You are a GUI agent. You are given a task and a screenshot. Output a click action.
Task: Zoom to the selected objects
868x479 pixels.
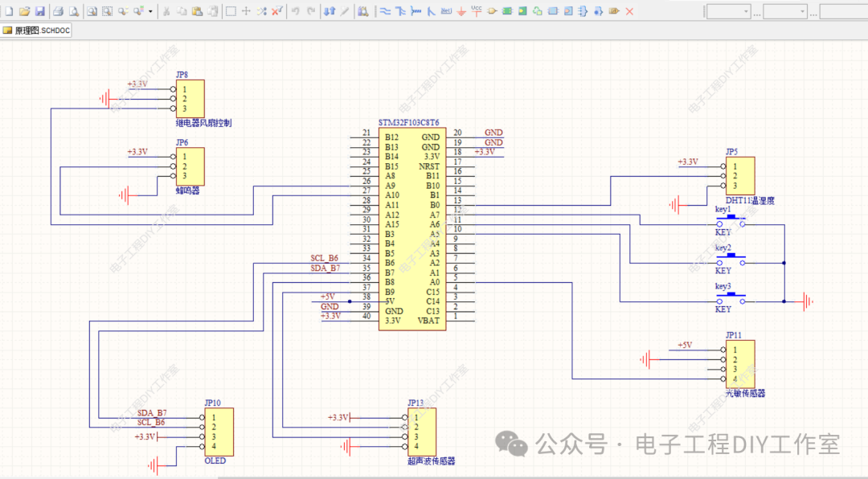pyautogui.click(x=123, y=11)
